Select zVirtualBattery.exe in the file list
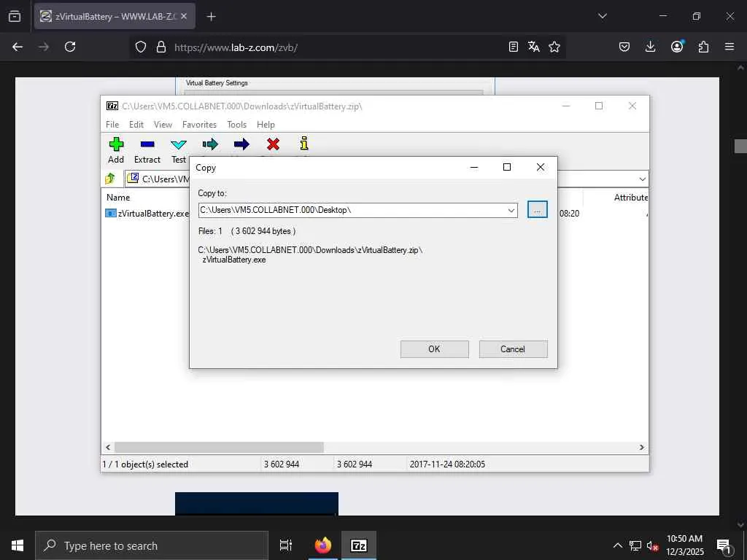The width and height of the screenshot is (747, 560). point(147,214)
